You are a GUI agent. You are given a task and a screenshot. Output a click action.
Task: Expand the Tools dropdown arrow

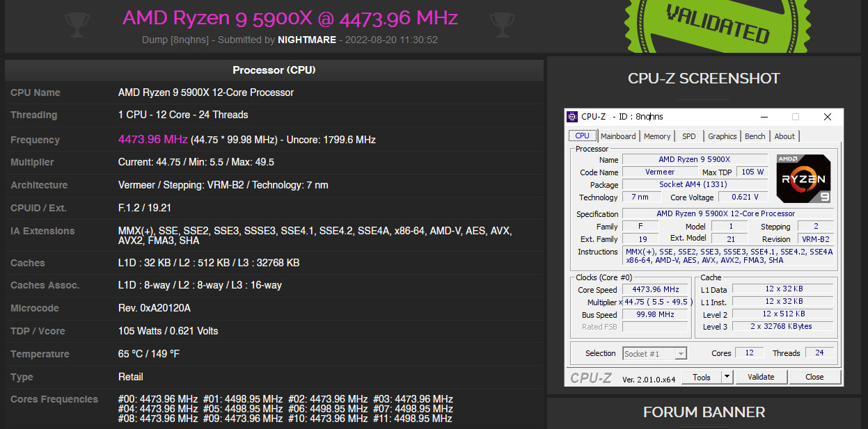[x=727, y=377]
